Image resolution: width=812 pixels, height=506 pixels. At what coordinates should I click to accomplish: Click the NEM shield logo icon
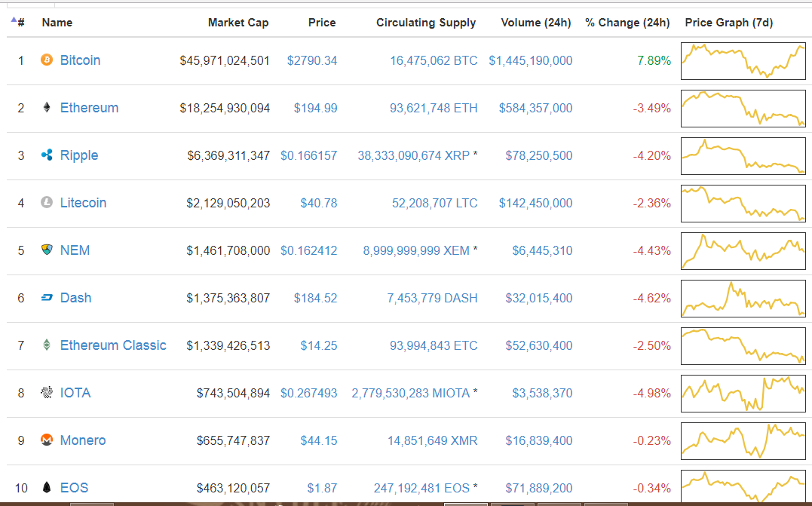[47, 250]
